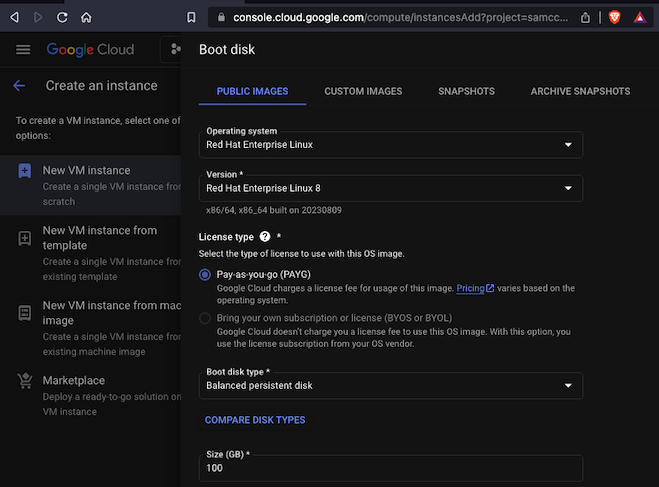Click the License type help question icon
Image resolution: width=659 pixels, height=487 pixels.
pos(265,237)
